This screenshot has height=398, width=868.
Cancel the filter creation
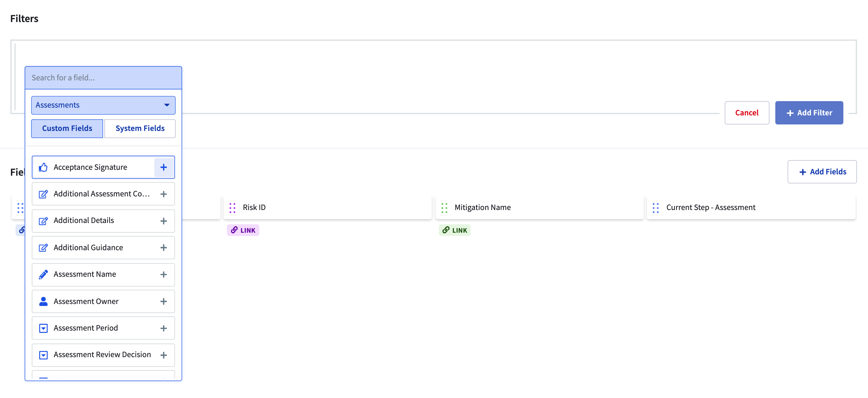click(747, 112)
